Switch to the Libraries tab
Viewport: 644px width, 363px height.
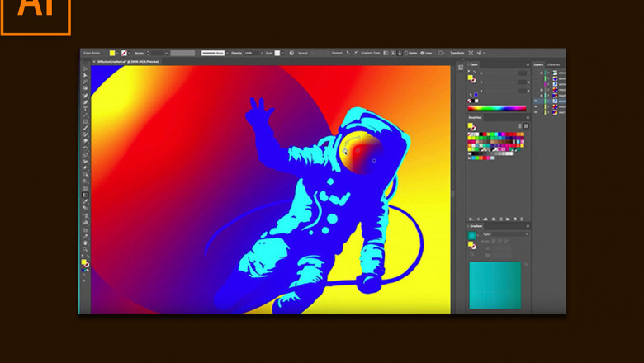pyautogui.click(x=553, y=64)
